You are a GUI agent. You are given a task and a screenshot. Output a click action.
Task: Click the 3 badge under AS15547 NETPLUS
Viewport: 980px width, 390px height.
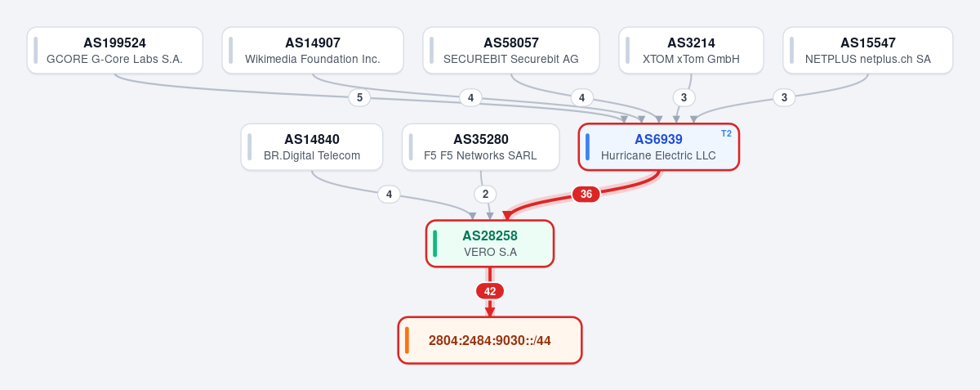784,98
